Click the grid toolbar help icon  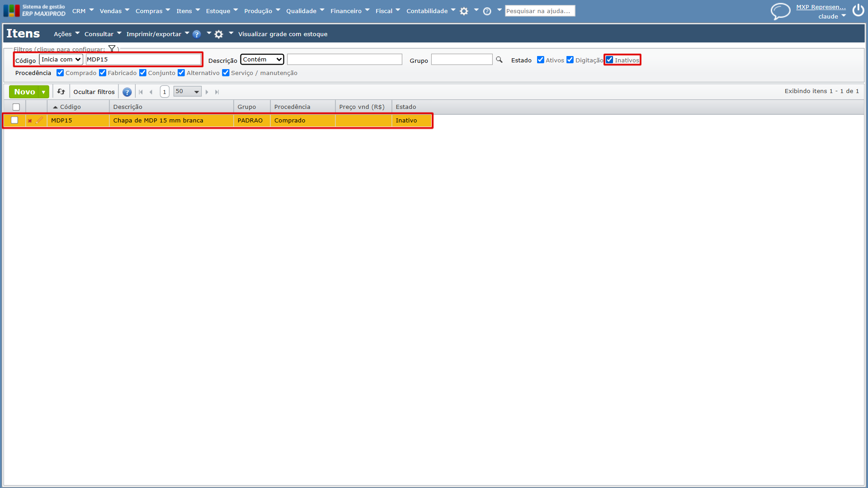(127, 92)
